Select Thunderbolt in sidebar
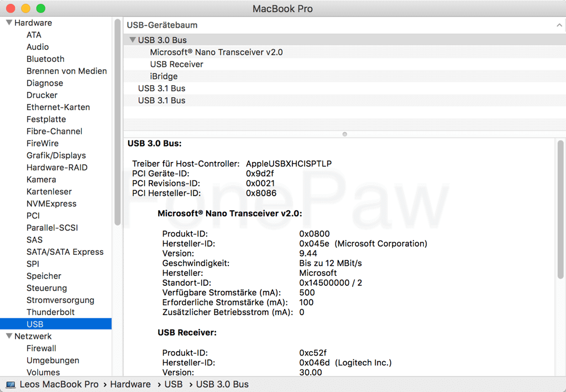This screenshot has width=566, height=392. 50,312
